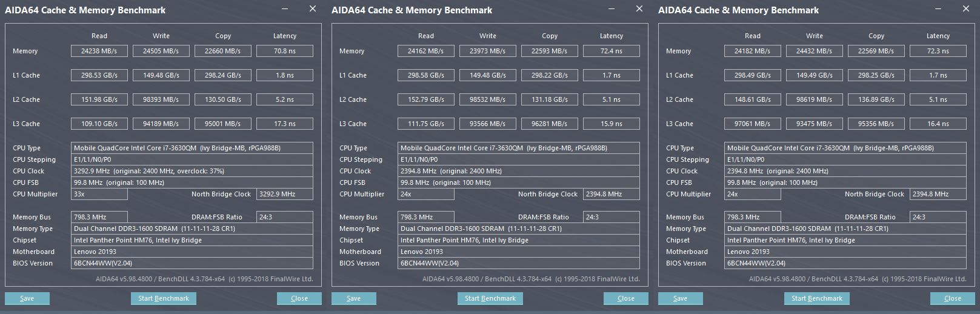
Task: Select Memory Latency 70.8 ns
Action: (x=285, y=51)
